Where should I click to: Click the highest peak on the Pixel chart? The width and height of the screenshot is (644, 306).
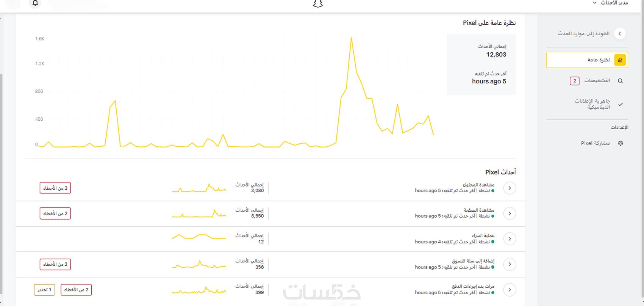click(x=351, y=38)
